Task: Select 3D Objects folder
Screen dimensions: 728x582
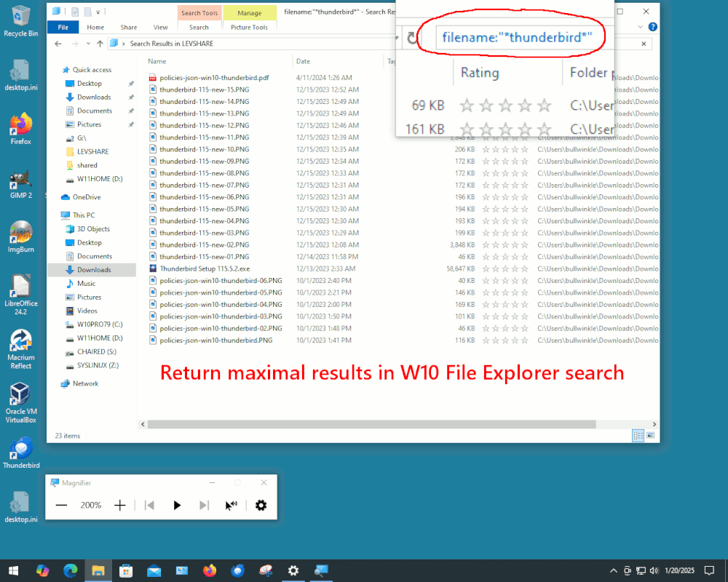Action: pos(93,229)
